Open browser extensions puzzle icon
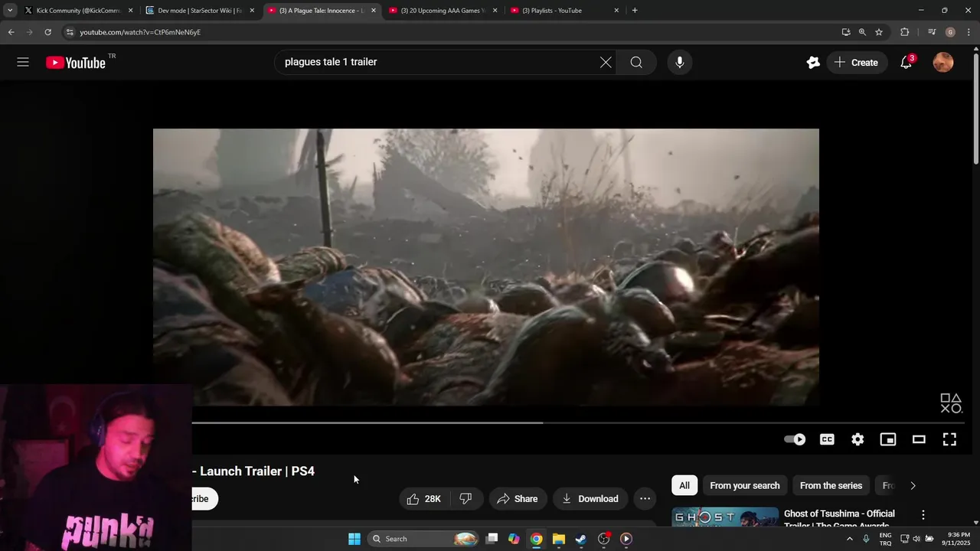980x551 pixels. pos(905,32)
